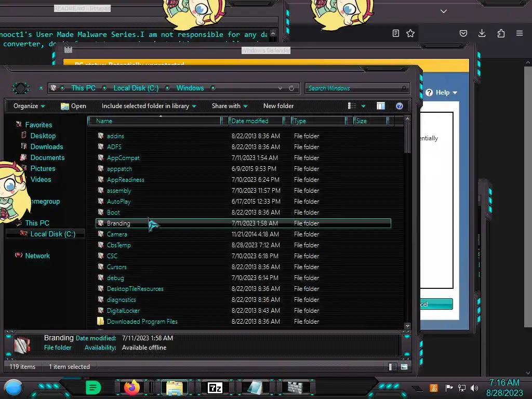Open the view options dropdown arrow
The height and width of the screenshot is (399, 532).
pyautogui.click(x=363, y=106)
